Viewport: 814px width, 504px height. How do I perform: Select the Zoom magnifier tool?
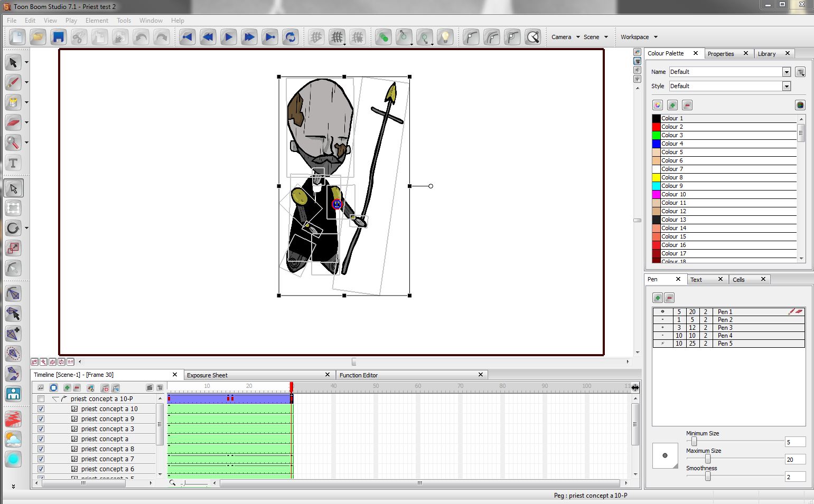tap(13, 142)
